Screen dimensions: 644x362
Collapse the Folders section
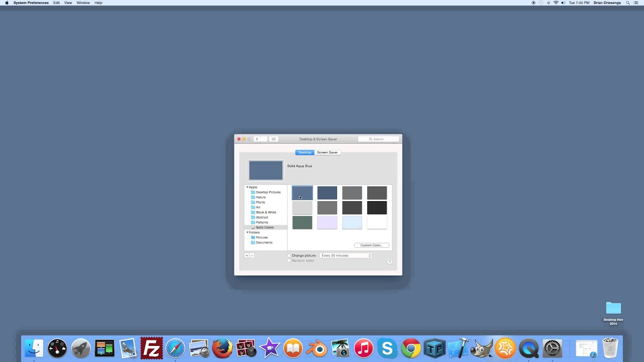(x=247, y=232)
